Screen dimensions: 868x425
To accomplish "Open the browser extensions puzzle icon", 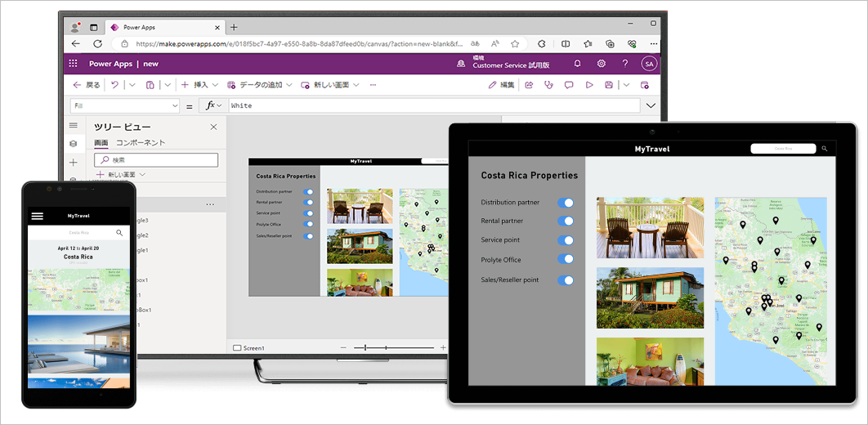I will point(542,43).
